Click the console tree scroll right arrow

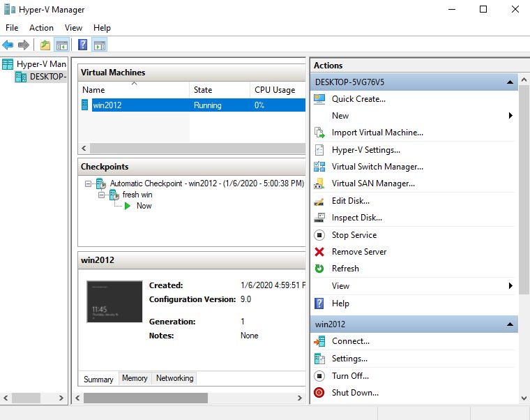pyautogui.click(x=61, y=398)
